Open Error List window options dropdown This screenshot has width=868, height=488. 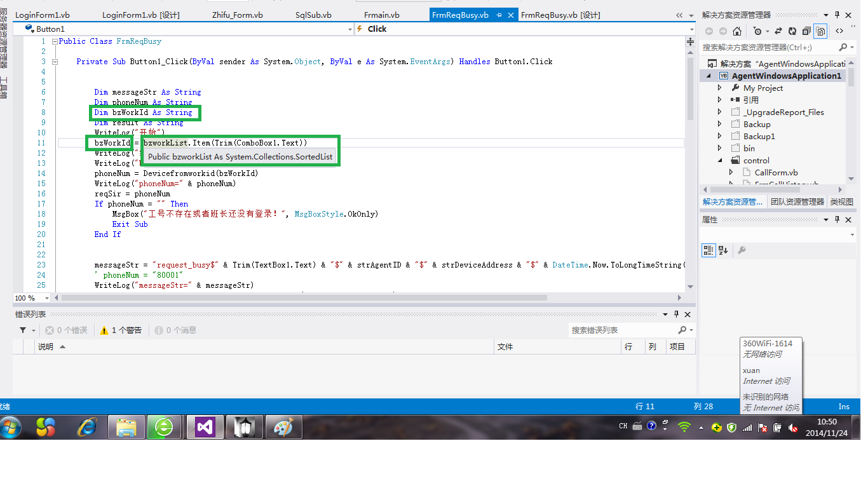(x=665, y=315)
